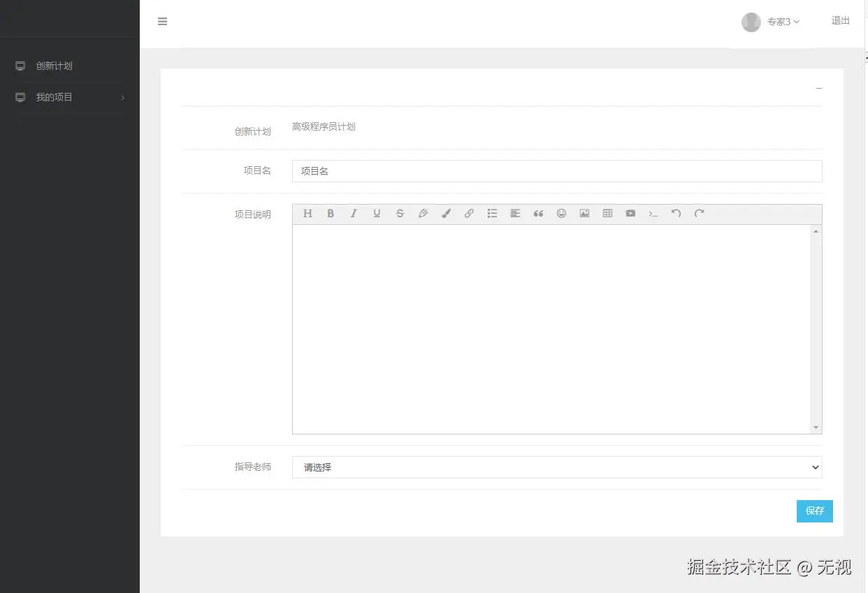This screenshot has width=868, height=593.
Task: Click the editor scrollbar up arrow
Action: pyautogui.click(x=816, y=231)
